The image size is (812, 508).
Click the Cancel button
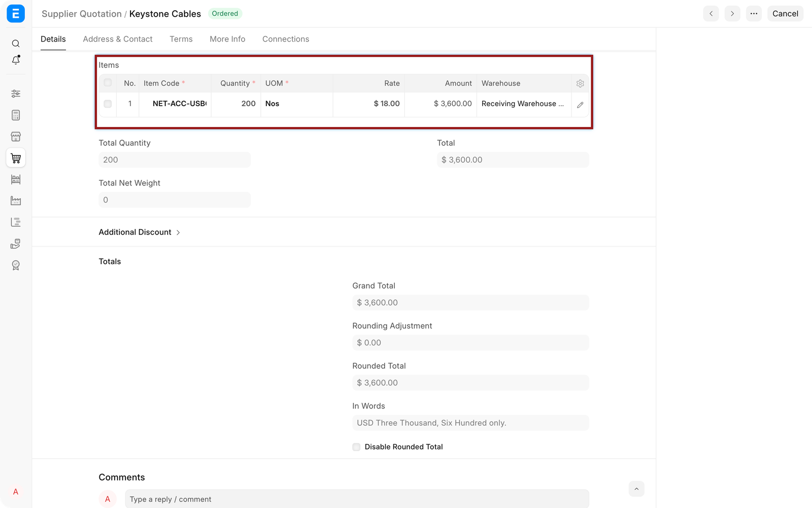pos(785,14)
